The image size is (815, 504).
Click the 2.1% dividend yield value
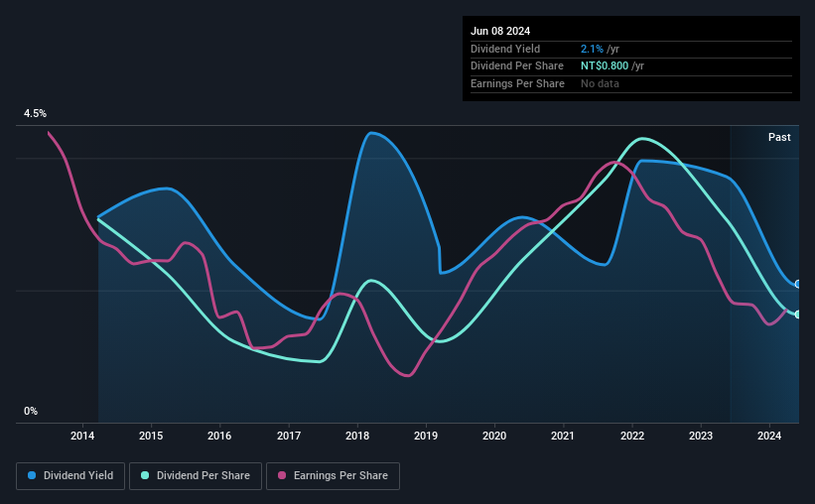click(x=592, y=49)
